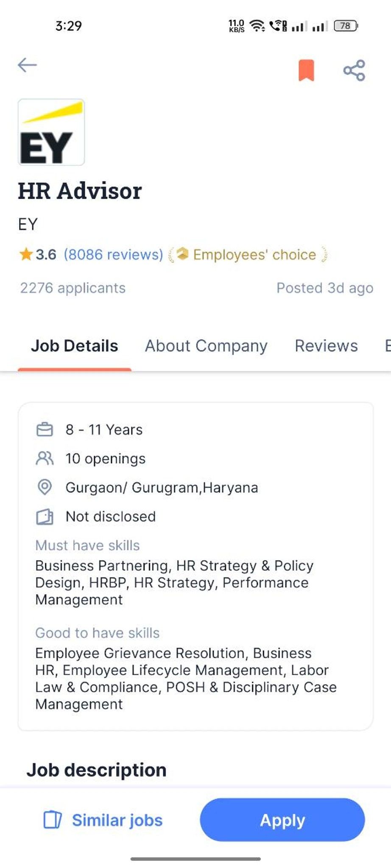Screen dimensions: 391x868
Task: Open Similar jobs
Action: pyautogui.click(x=103, y=820)
